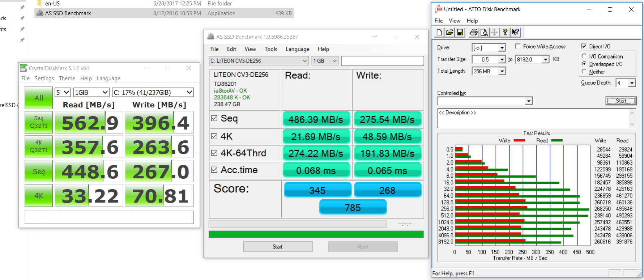The height and width of the screenshot is (280, 644).
Task: Open the CrystalDiskMark Language menu
Action: (x=108, y=79)
